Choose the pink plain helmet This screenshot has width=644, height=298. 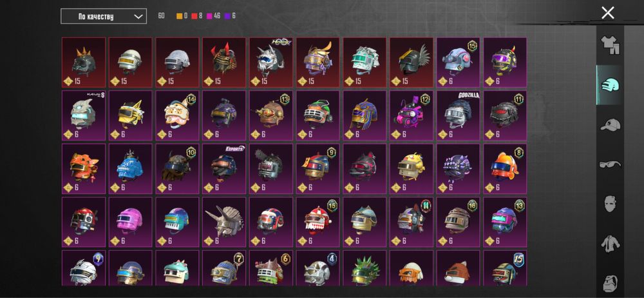click(130, 222)
